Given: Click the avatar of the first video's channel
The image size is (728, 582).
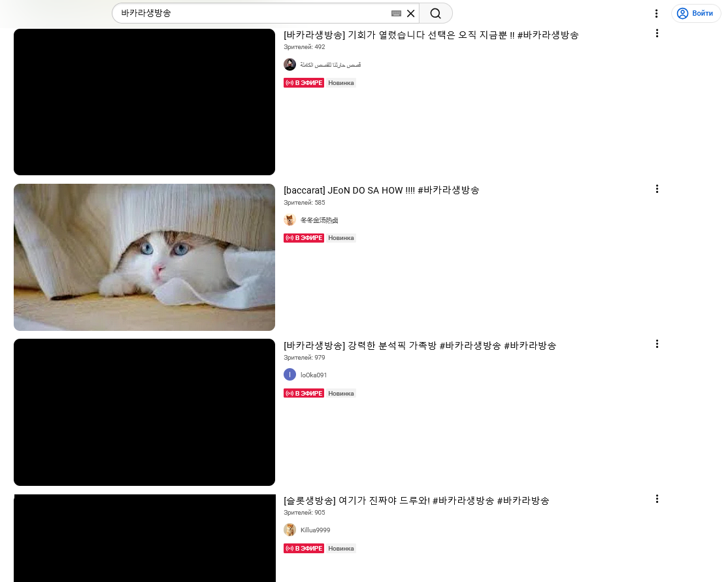Looking at the screenshot, I should [x=290, y=65].
